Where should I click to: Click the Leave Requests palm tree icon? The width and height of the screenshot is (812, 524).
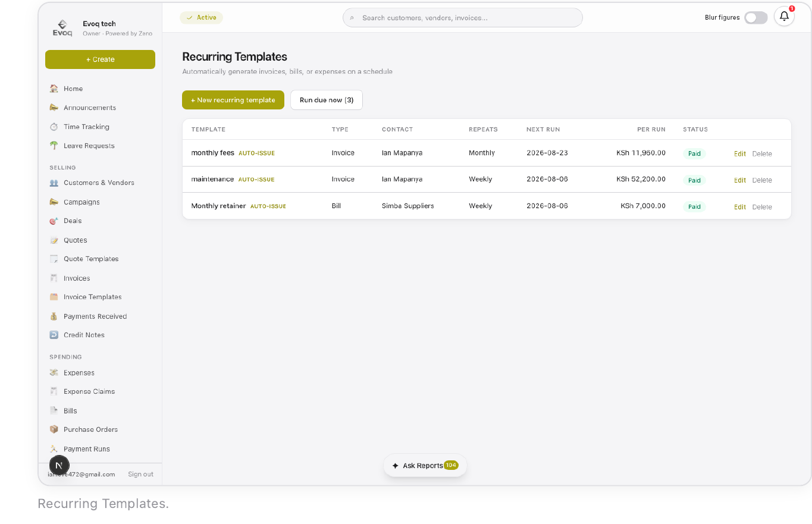point(54,146)
